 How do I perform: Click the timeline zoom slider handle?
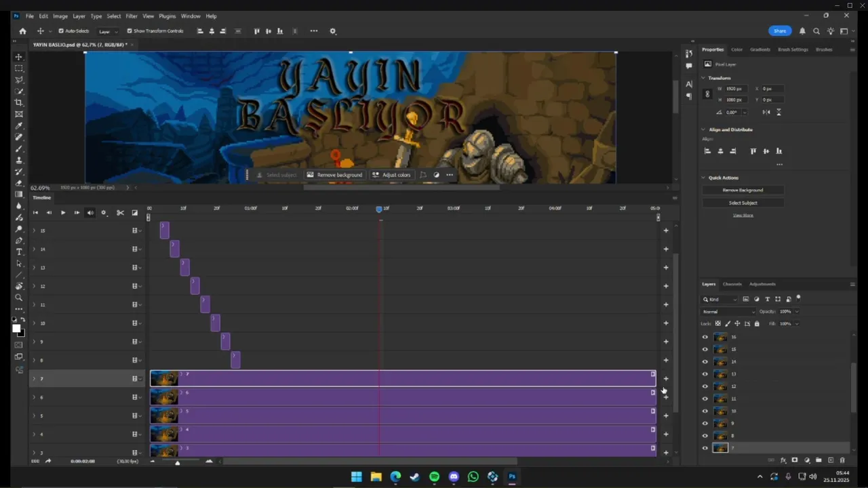(178, 462)
